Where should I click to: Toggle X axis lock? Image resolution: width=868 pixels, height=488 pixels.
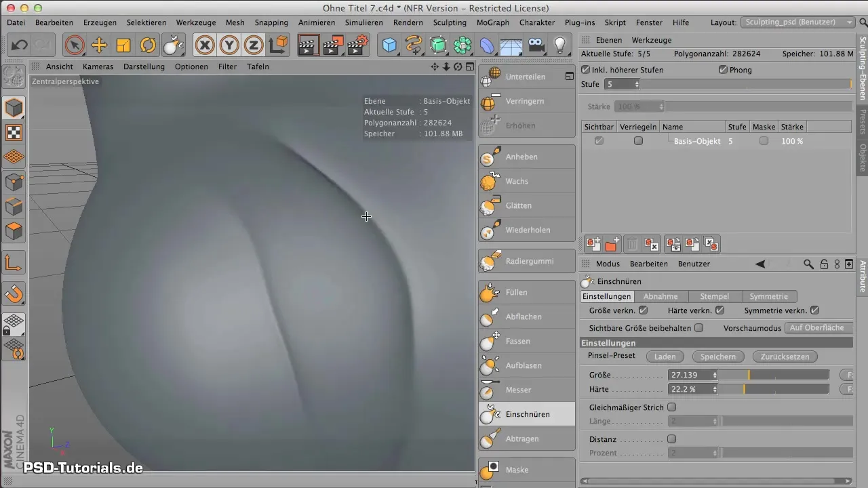(x=205, y=45)
